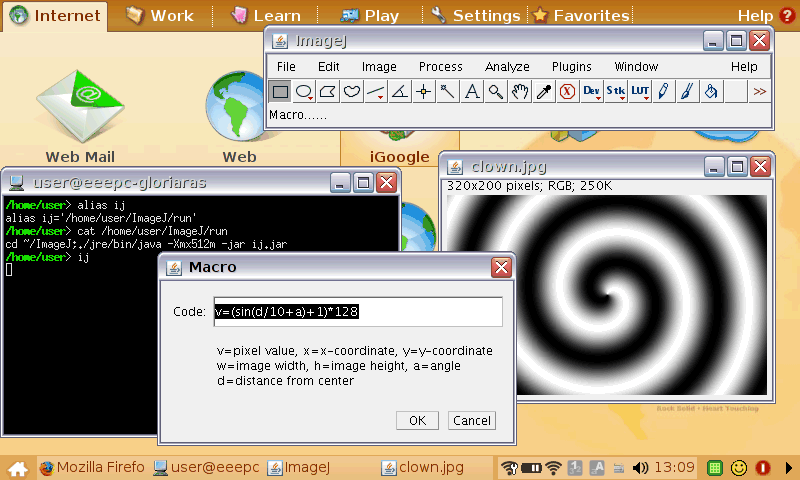The height and width of the screenshot is (480, 800).
Task: Switch to the Learn tab
Action: (265, 16)
